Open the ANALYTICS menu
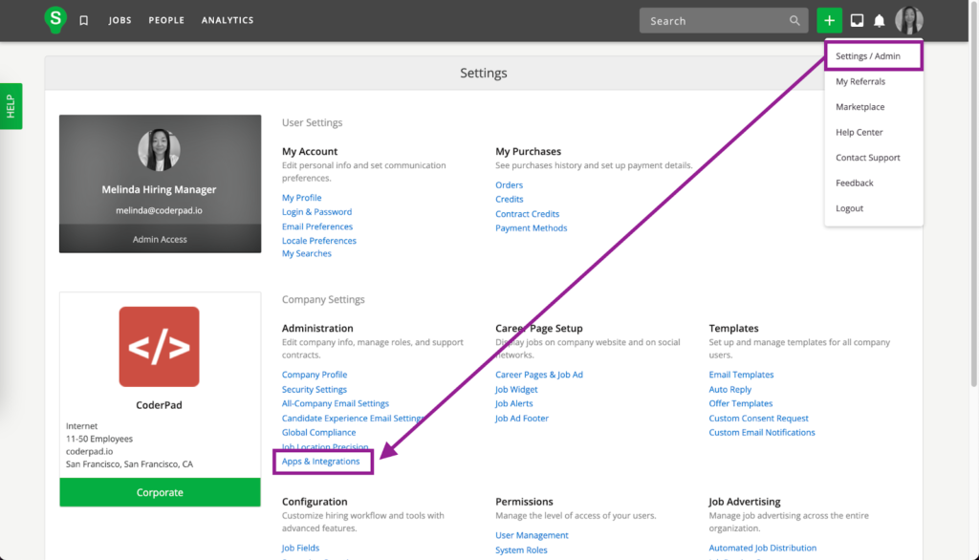Viewport: 979px width, 560px height. 227,19
